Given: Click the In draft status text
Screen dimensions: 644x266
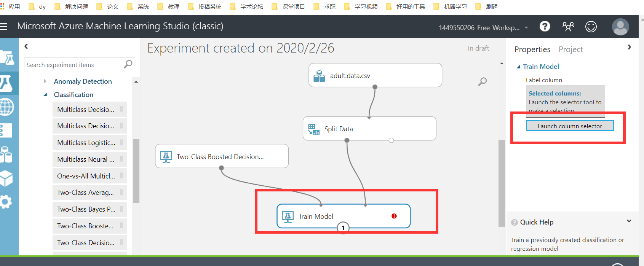Looking at the screenshot, I should pos(478,48).
